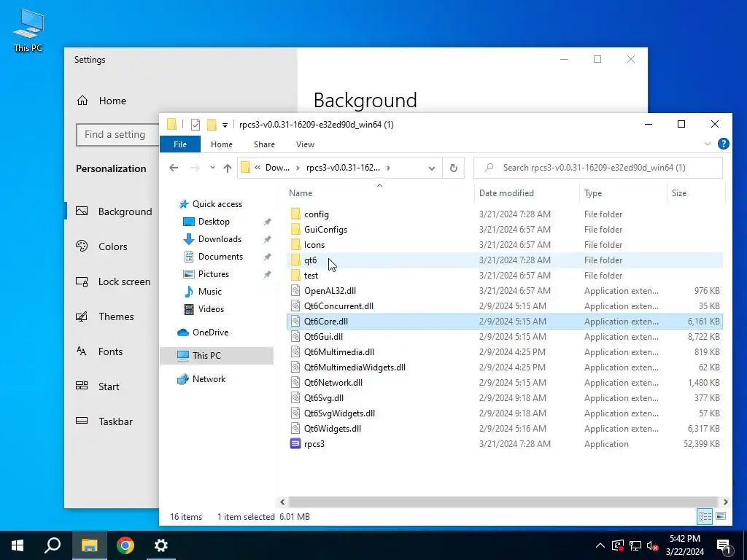Expand the rpcs3 folder breadcrumb arrow
The height and width of the screenshot is (560, 747).
(x=388, y=168)
